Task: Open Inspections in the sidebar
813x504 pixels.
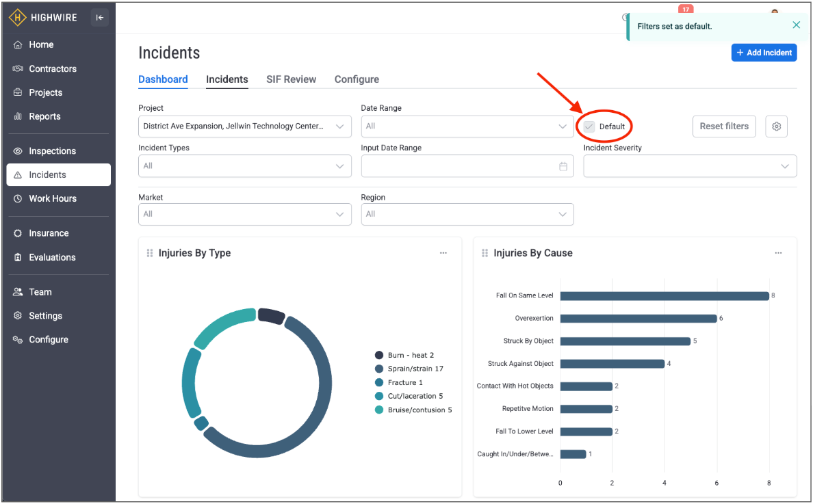Action: coord(52,151)
